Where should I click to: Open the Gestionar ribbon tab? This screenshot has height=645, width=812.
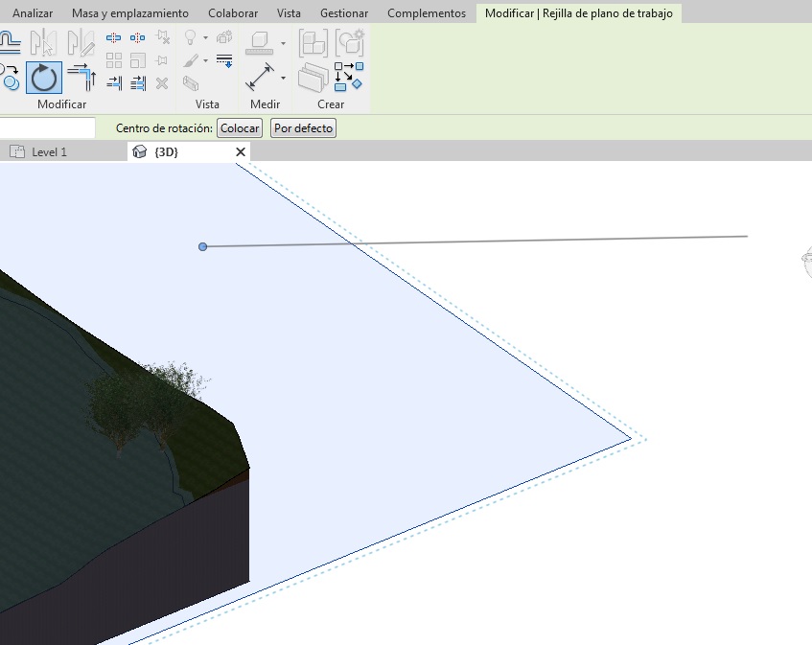point(344,13)
